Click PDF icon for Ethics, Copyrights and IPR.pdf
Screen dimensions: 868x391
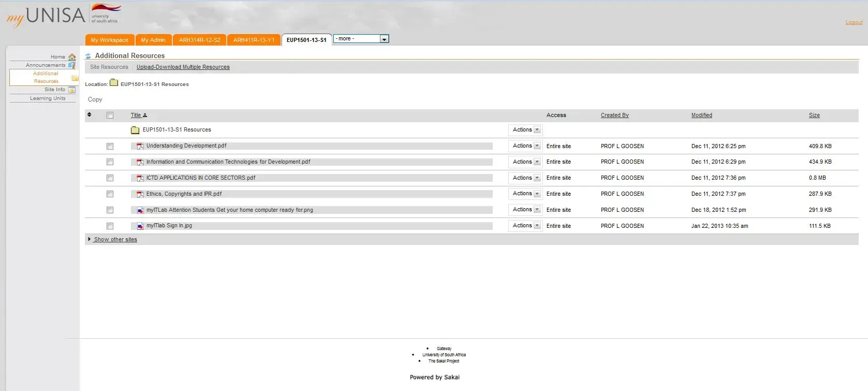click(x=140, y=194)
